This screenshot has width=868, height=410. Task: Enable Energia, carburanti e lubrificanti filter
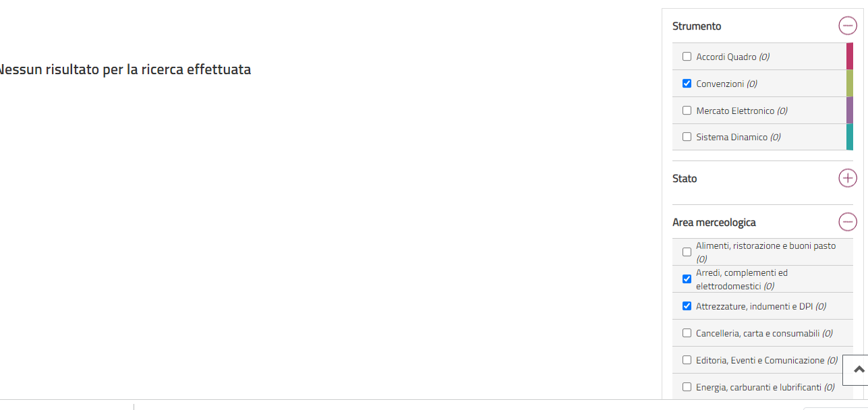[687, 387]
